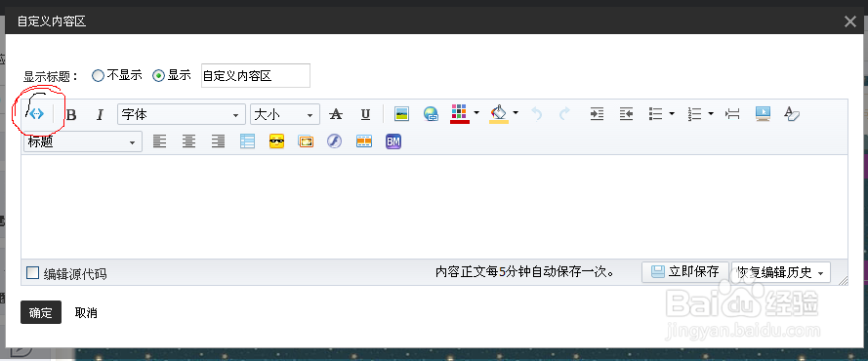Insert an image
The width and height of the screenshot is (868, 361).
click(x=401, y=114)
